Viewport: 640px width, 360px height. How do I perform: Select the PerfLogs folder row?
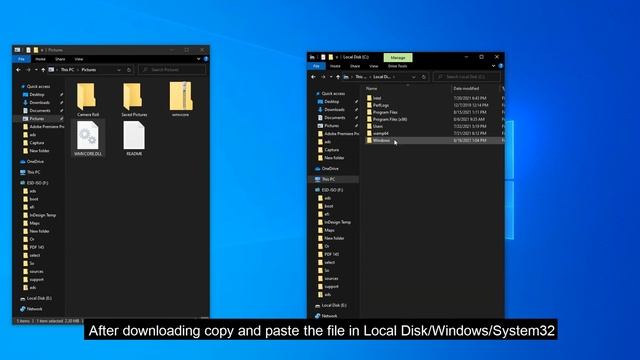point(434,105)
